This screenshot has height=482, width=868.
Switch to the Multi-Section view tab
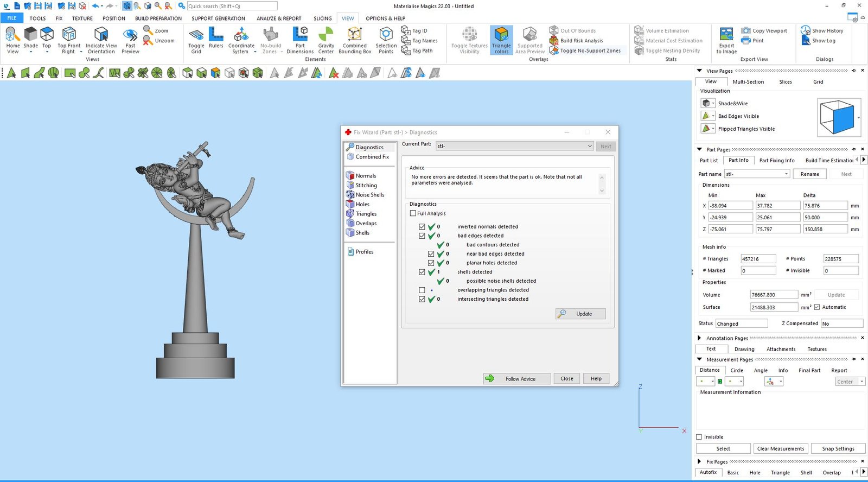[748, 82]
